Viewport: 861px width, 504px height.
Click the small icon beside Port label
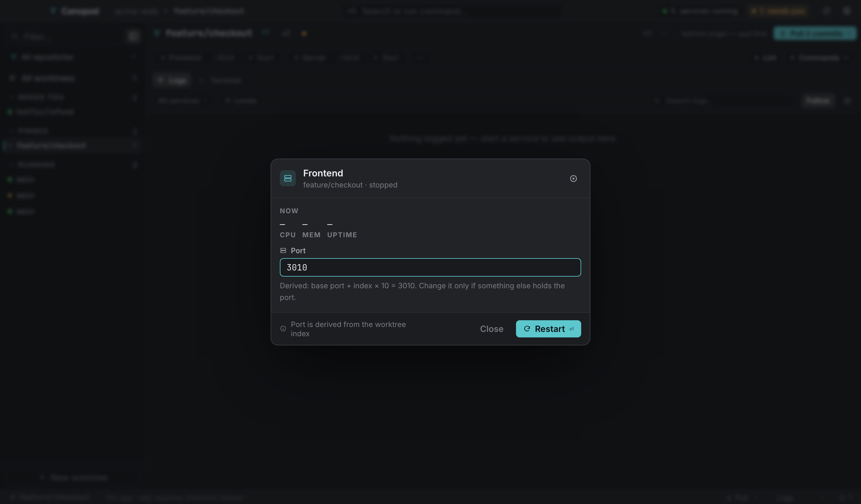point(283,251)
